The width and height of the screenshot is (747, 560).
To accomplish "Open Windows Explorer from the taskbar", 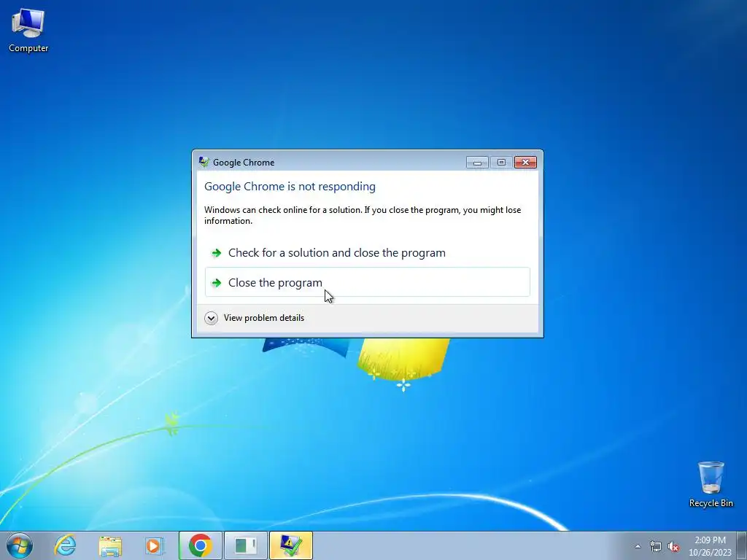I will pyautogui.click(x=110, y=545).
